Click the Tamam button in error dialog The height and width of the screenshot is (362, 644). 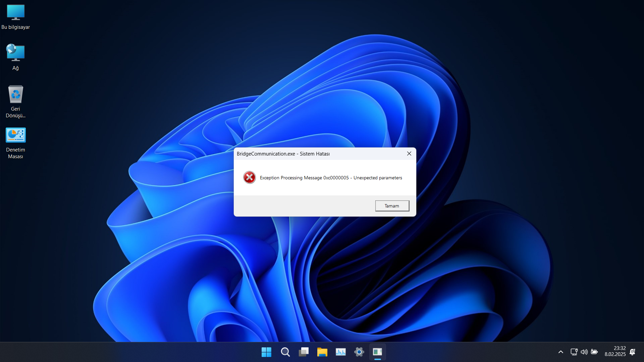click(392, 206)
